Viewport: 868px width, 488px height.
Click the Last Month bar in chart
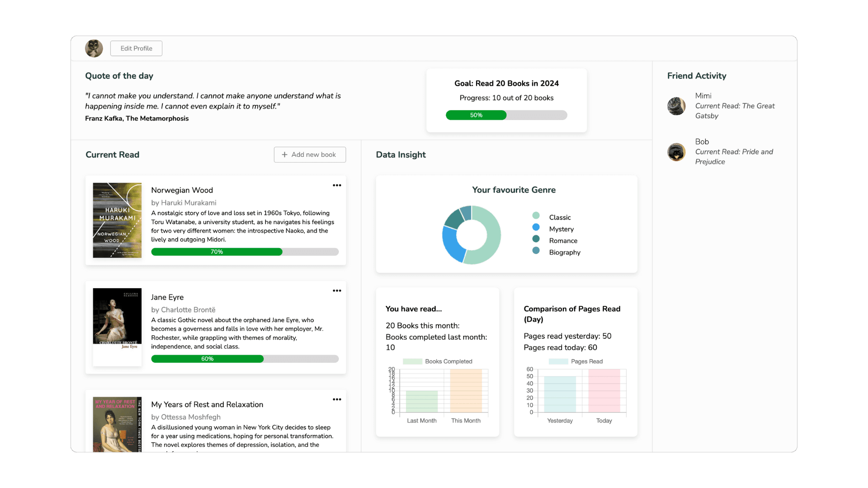422,401
